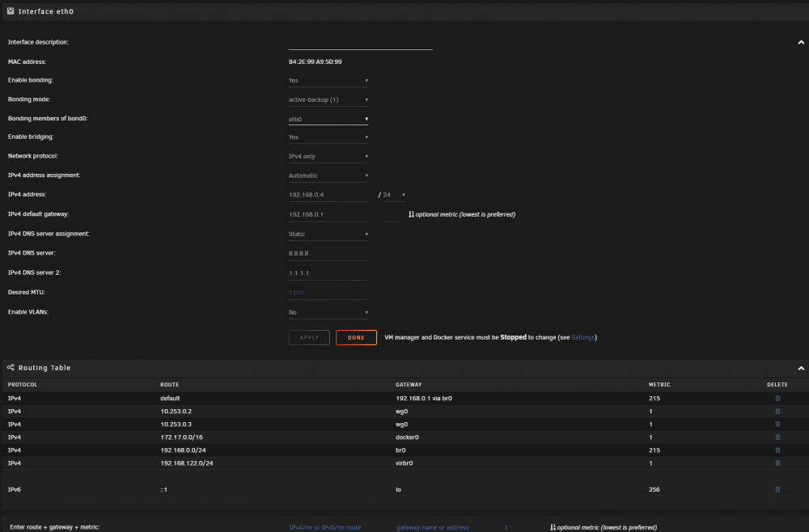Open IPv4 address assignment dropdown

click(x=328, y=175)
